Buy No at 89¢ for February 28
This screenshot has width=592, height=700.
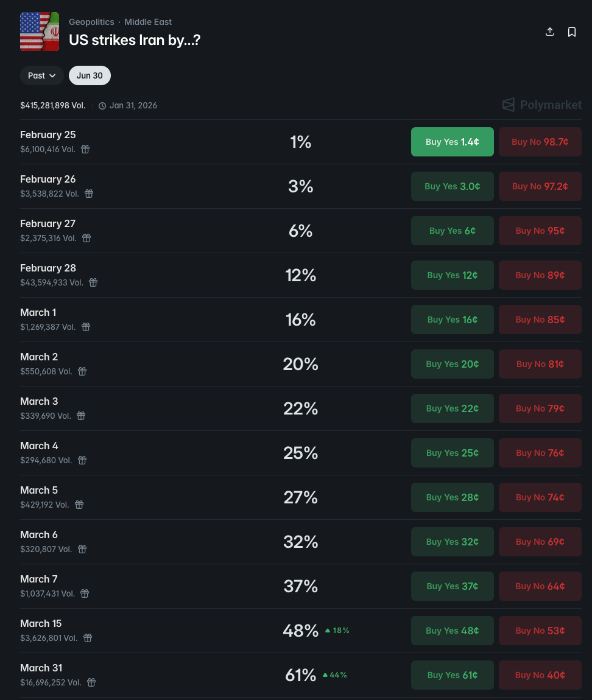point(540,275)
